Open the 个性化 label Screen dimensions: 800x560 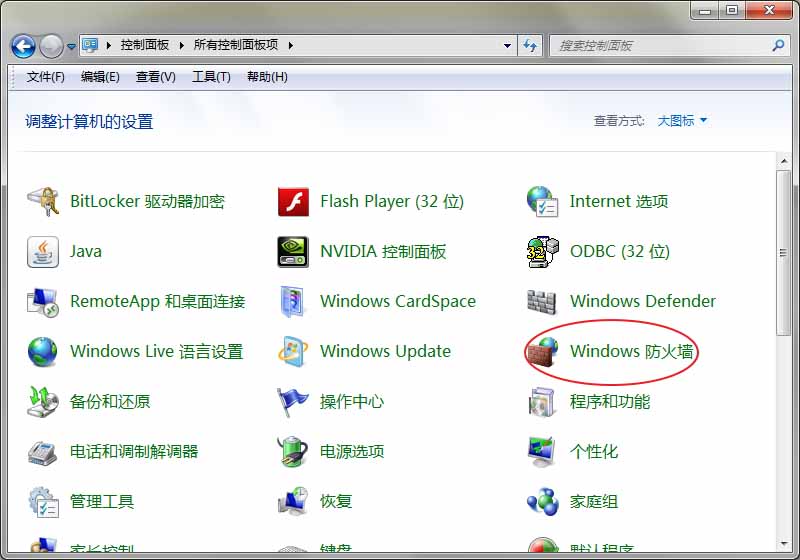click(x=594, y=452)
